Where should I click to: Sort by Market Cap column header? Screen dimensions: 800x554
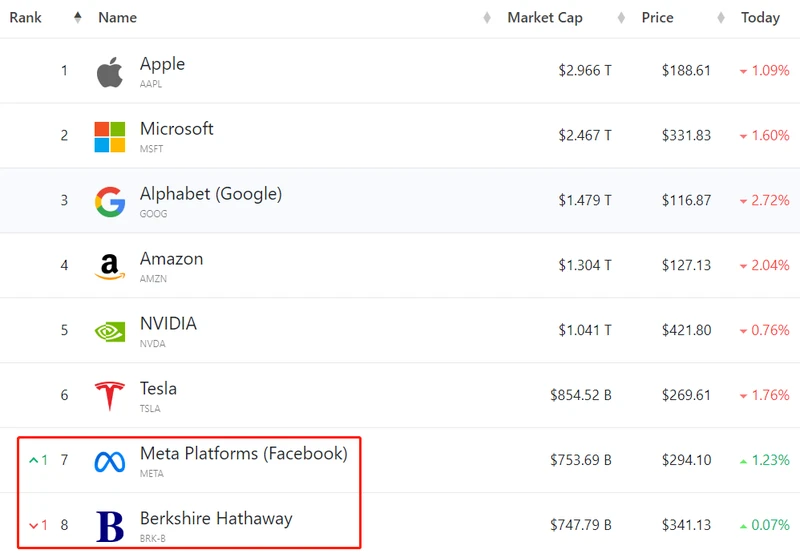click(545, 17)
